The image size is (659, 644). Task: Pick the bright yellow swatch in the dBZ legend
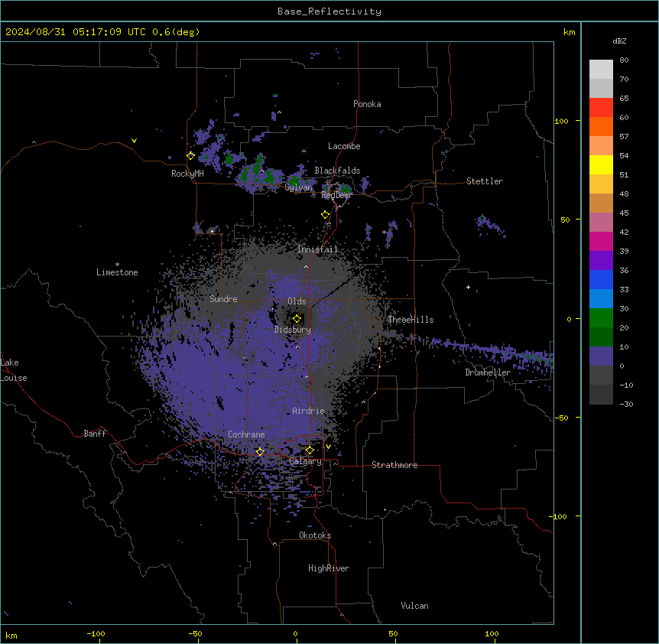[601, 164]
